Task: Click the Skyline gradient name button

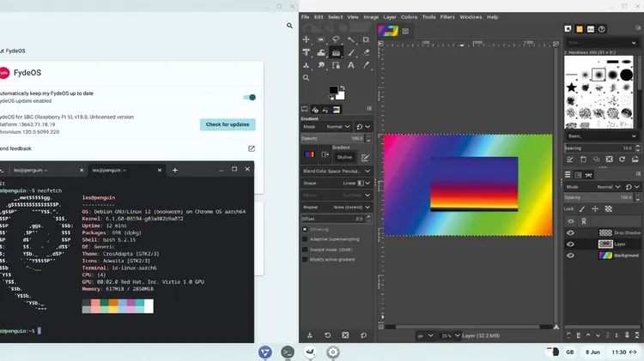Action: pos(344,157)
